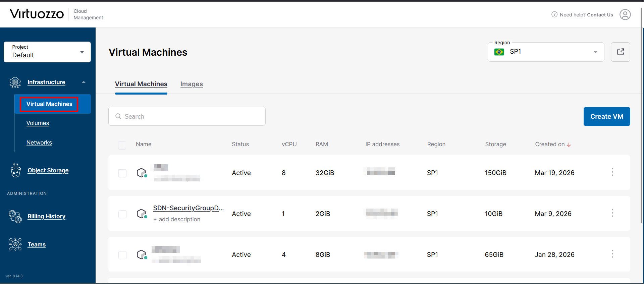The height and width of the screenshot is (284, 644).
Task: Click the RAM column header
Action: coord(322,144)
